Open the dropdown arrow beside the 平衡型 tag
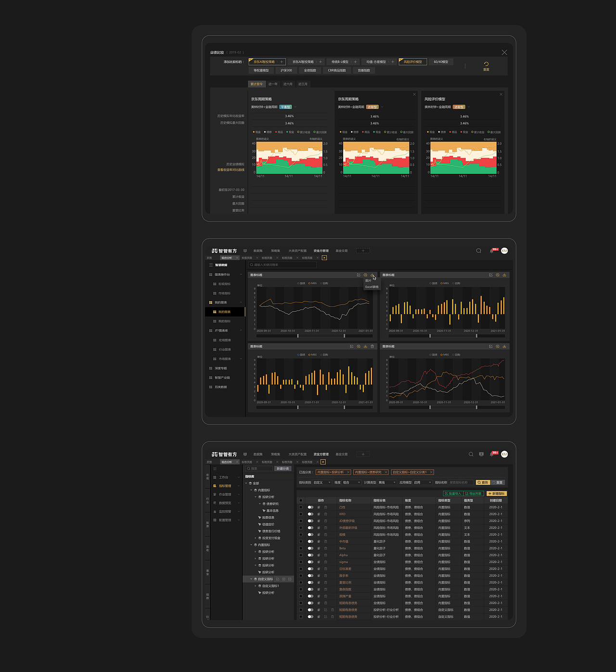The width and height of the screenshot is (616, 672). point(295,107)
